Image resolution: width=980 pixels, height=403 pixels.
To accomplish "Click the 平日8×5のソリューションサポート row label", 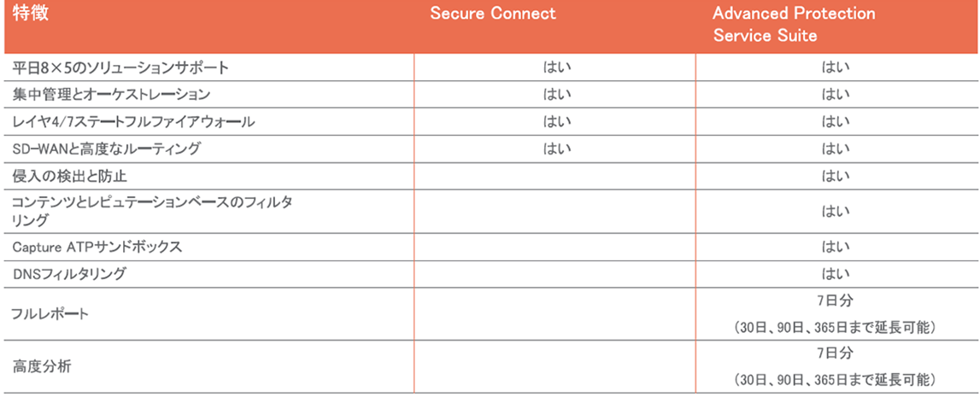I will 120,68.
